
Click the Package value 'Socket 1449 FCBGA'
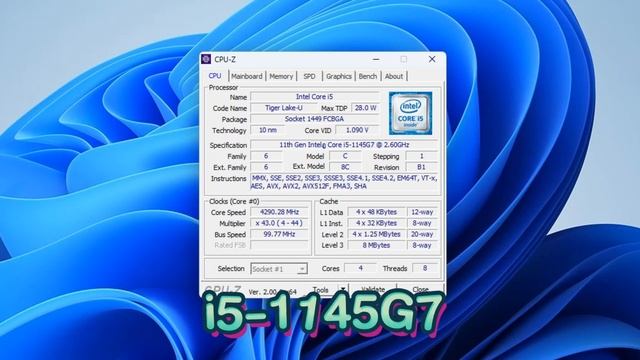point(315,119)
